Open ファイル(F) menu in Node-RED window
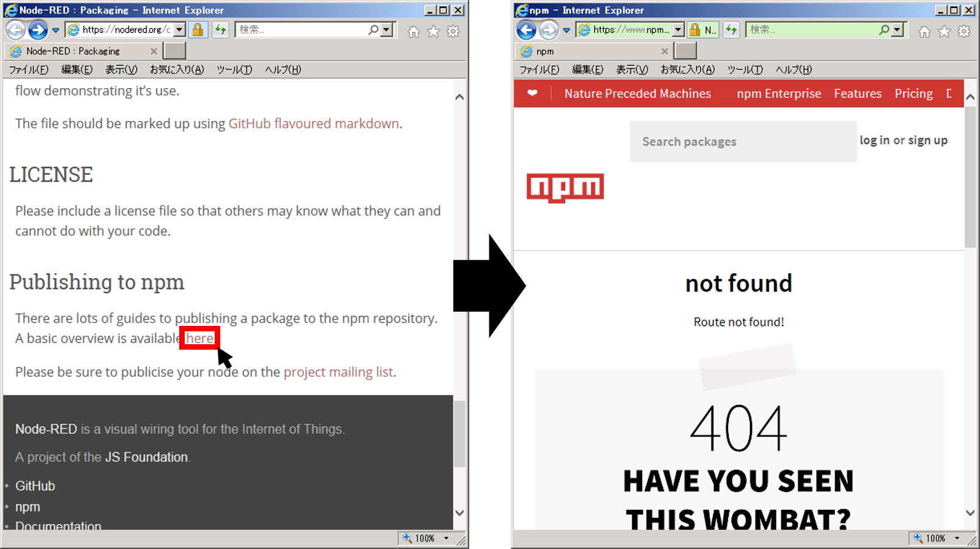Screen dimensions: 980x549 [x=29, y=70]
